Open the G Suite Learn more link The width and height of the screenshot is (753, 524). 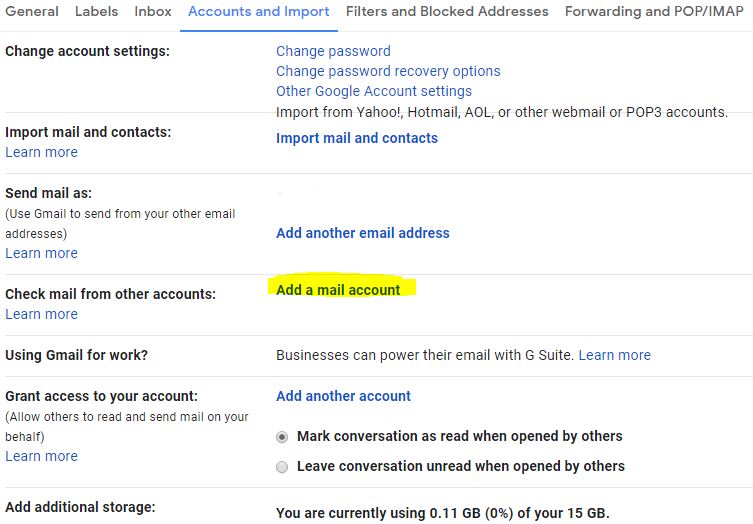(x=614, y=355)
